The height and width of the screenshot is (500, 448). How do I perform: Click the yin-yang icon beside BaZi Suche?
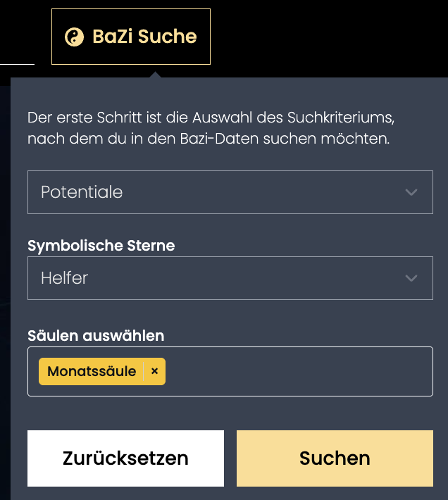pos(74,37)
